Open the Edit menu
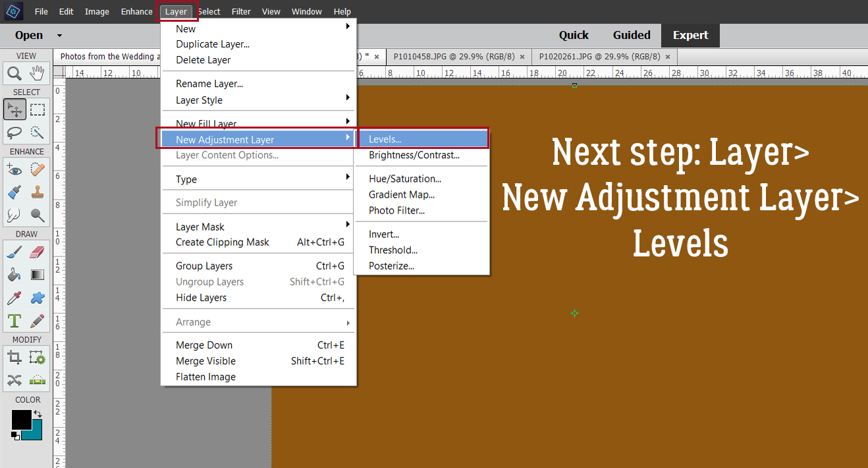 click(x=66, y=12)
